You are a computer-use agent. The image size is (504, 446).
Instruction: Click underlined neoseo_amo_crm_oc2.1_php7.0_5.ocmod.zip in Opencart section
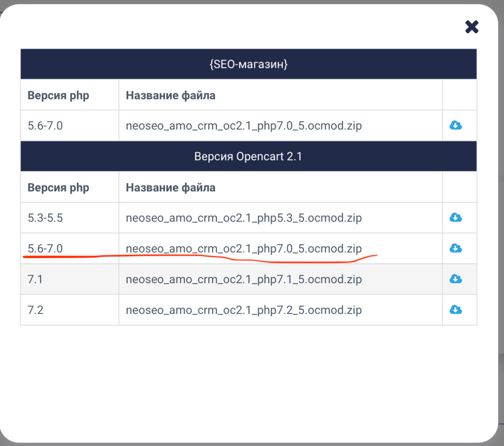tap(244, 249)
